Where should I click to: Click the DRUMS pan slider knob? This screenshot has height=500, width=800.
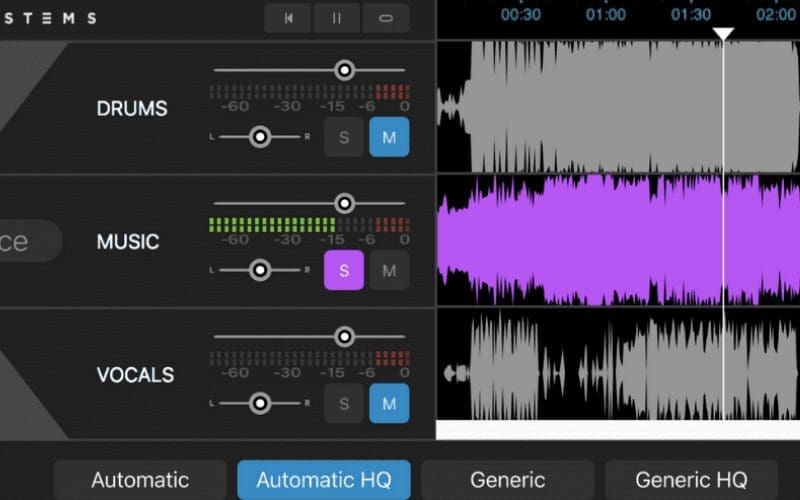[260, 137]
